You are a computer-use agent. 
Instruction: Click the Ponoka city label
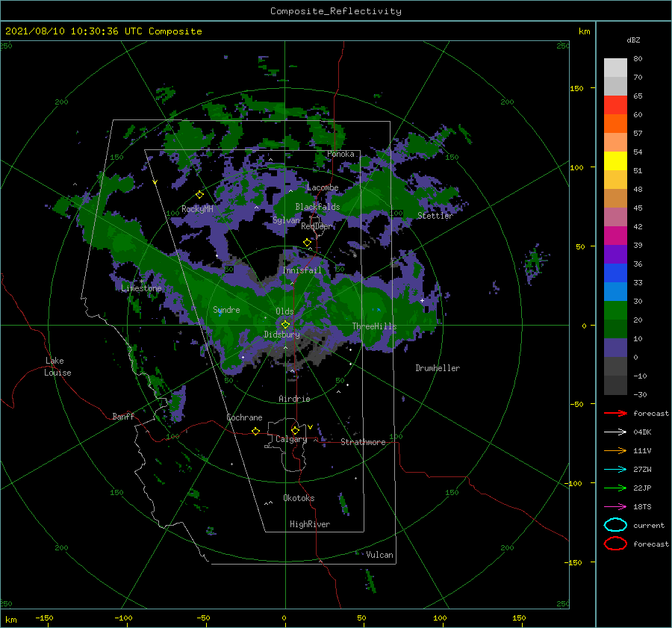coord(340,154)
